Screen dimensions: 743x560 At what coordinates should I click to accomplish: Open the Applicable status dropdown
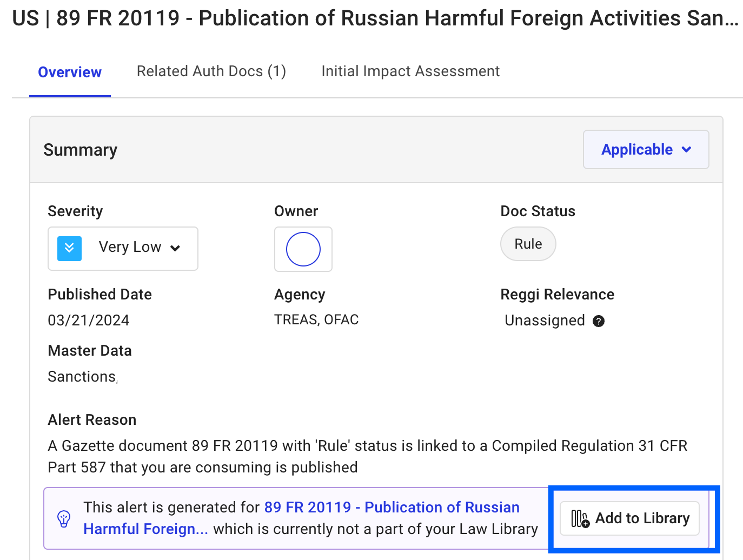[x=636, y=150]
